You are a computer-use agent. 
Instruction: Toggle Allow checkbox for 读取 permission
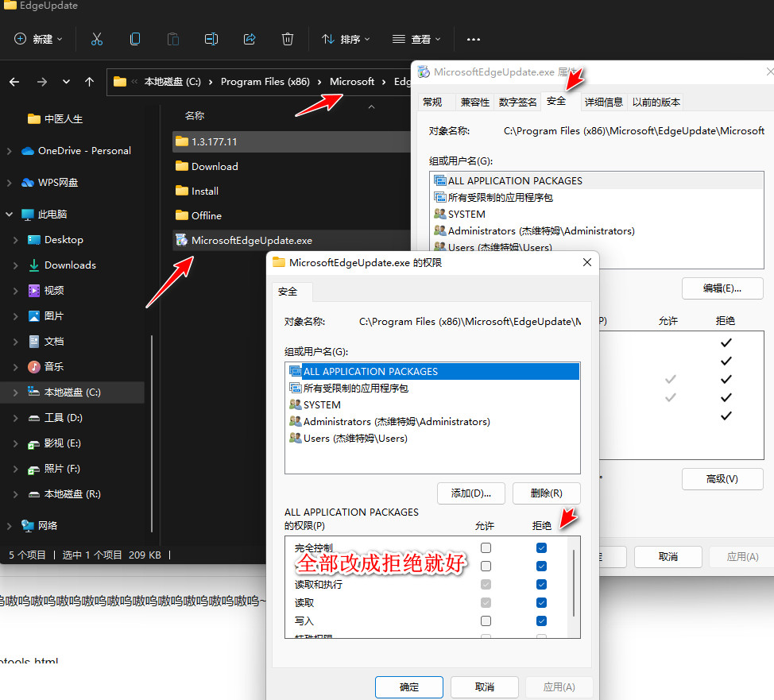[x=486, y=603]
